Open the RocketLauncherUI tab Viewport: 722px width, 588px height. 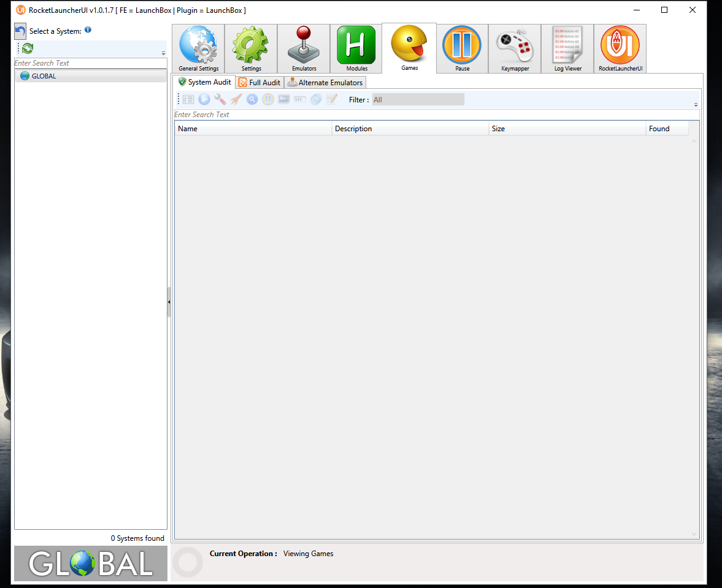pyautogui.click(x=620, y=49)
